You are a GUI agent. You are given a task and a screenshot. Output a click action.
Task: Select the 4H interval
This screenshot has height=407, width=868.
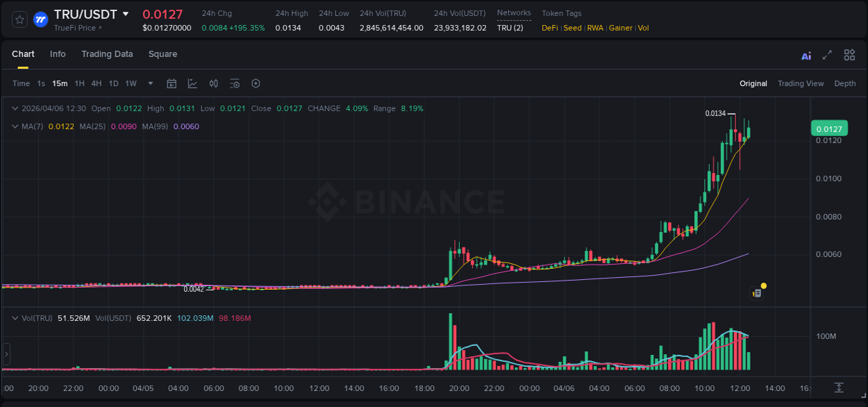pyautogui.click(x=97, y=83)
